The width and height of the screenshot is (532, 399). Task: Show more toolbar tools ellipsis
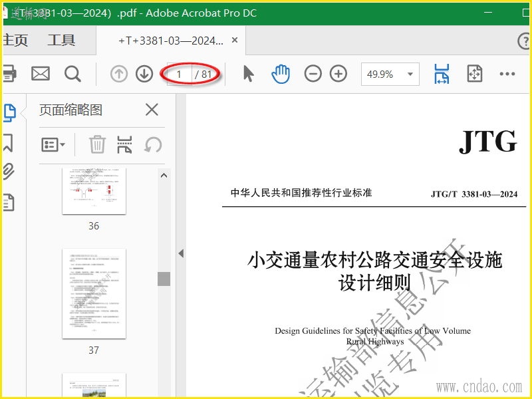point(507,74)
